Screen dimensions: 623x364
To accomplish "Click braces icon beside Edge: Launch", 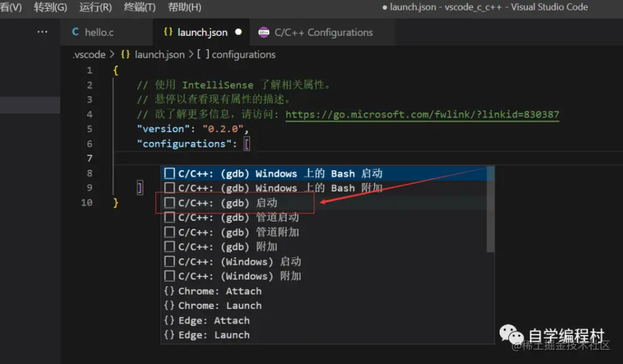I will pyautogui.click(x=169, y=335).
